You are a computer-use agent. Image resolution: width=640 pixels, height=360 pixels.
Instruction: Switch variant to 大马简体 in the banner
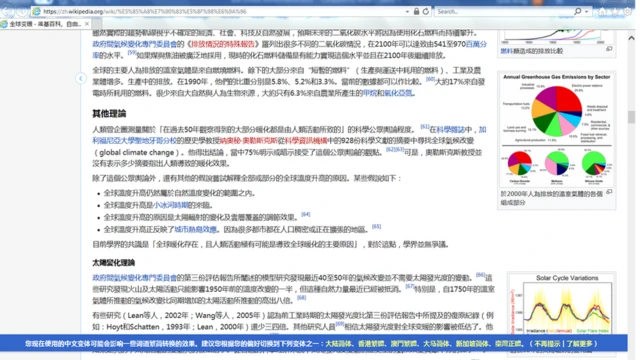point(436,344)
